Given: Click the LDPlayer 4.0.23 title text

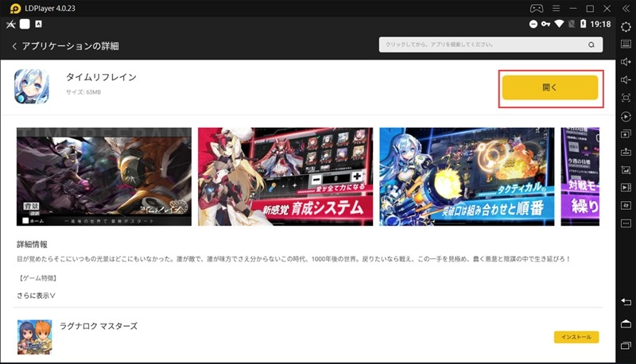Looking at the screenshot, I should pos(50,9).
